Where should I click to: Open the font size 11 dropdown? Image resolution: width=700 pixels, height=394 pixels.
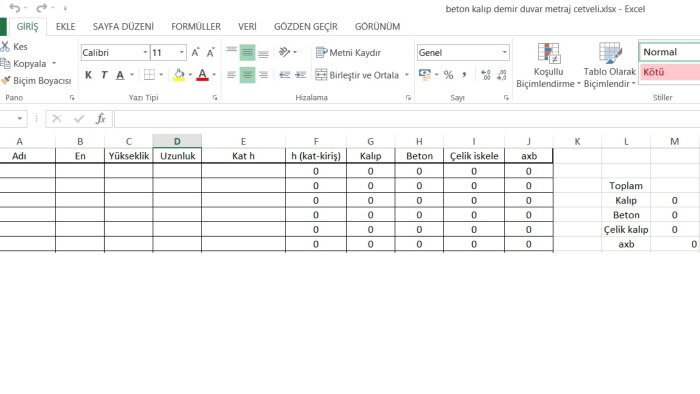pyautogui.click(x=182, y=52)
